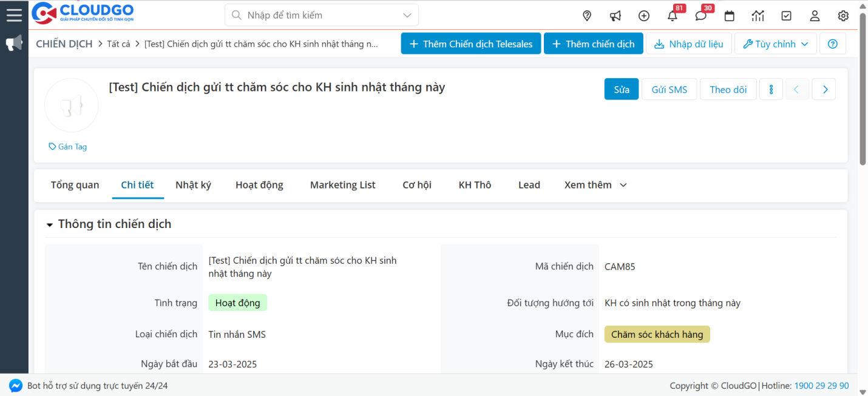Click the location pin icon

click(587, 16)
